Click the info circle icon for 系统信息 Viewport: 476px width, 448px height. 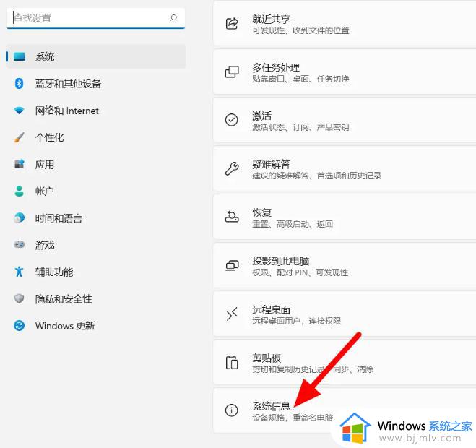[232, 410]
